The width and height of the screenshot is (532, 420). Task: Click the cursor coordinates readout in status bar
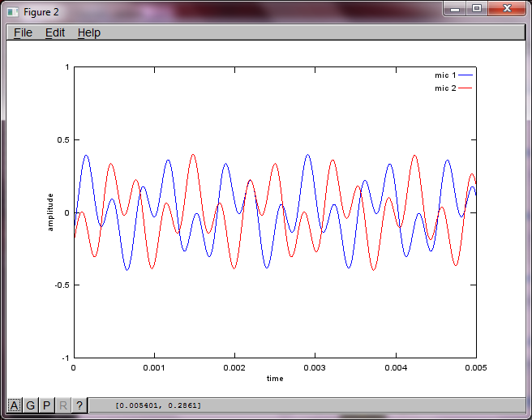click(158, 405)
